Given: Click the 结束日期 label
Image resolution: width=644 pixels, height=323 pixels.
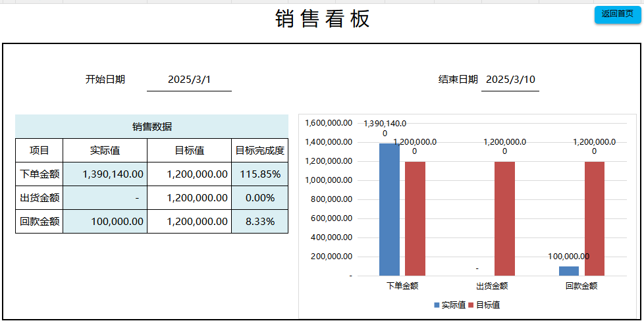Looking at the screenshot, I should point(458,80).
